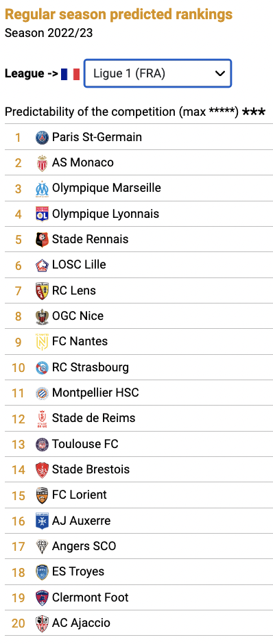The height and width of the screenshot is (644, 273).
Task: Click the Olympique Lyonnais crest
Action: pyautogui.click(x=42, y=214)
